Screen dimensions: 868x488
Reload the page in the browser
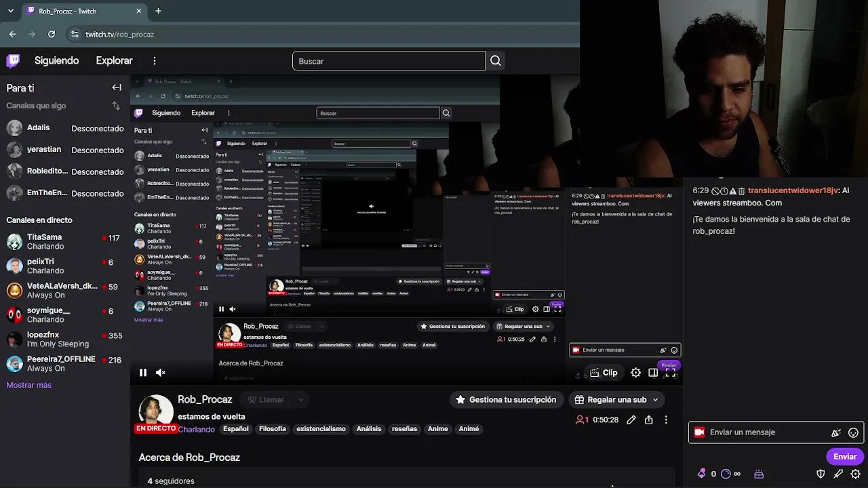(52, 34)
